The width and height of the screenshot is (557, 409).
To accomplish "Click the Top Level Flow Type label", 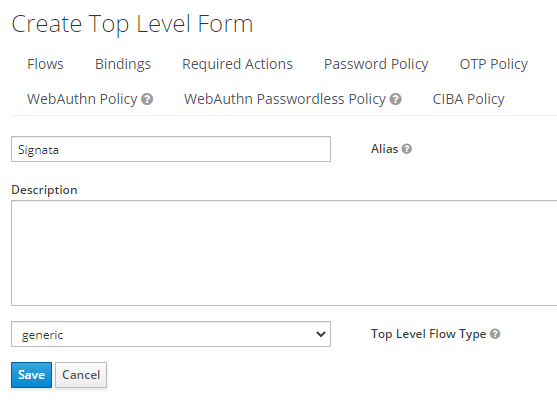I will point(428,334).
